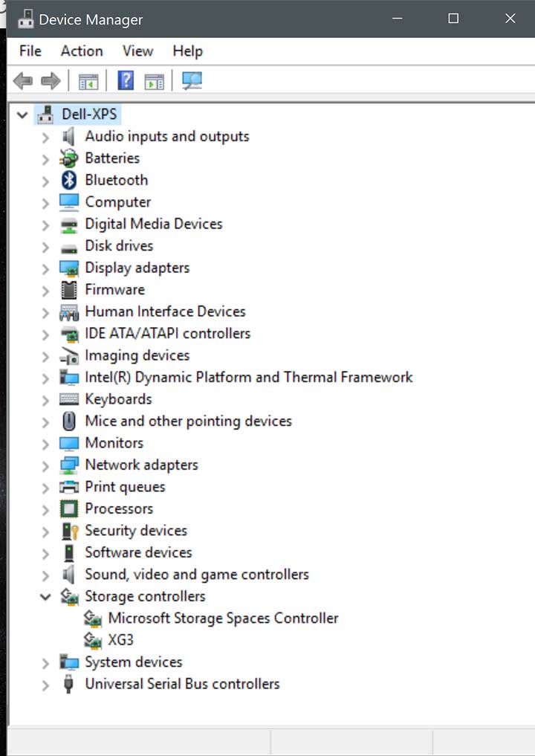Click the Software devices category icon

point(69,552)
